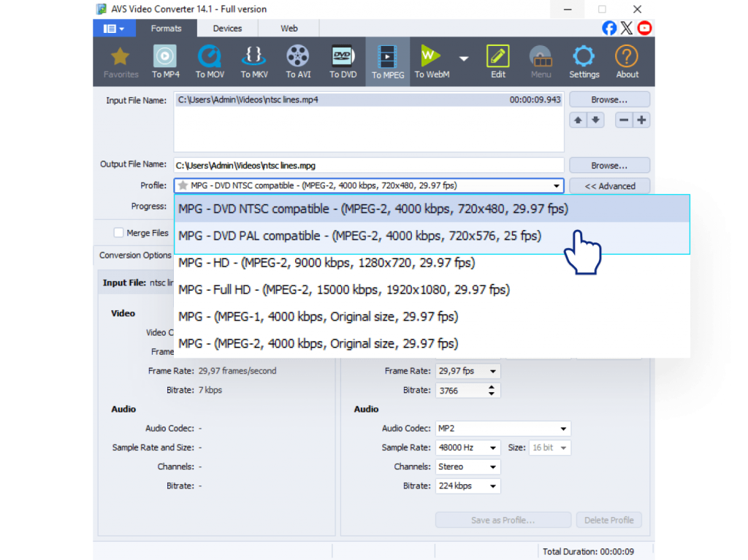Close the AVS Video Converter window
Screen dimensions: 748x560
(x=637, y=9)
